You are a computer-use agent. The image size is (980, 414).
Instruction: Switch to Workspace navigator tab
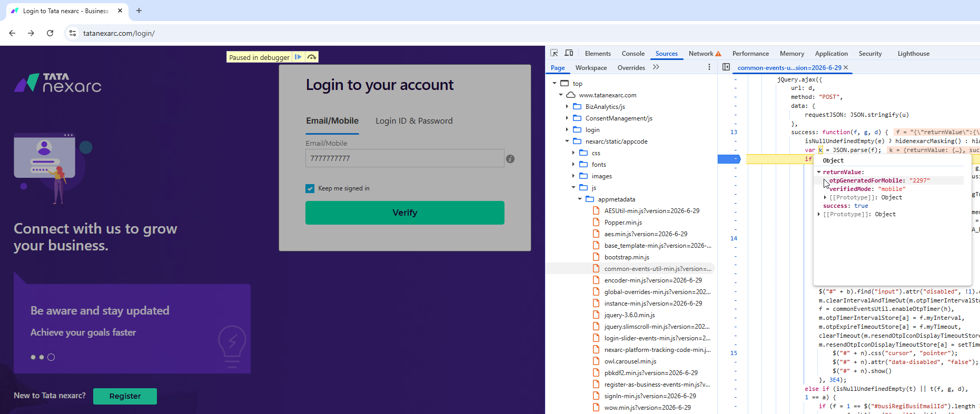point(591,68)
